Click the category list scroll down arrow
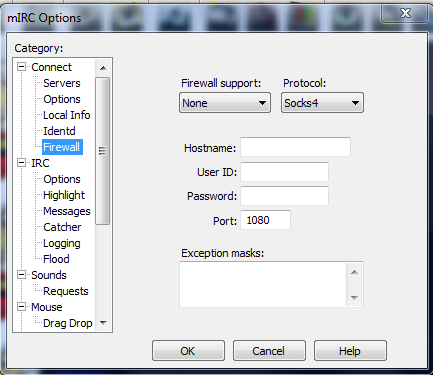Viewport: 433px width, 375px height. [x=103, y=323]
